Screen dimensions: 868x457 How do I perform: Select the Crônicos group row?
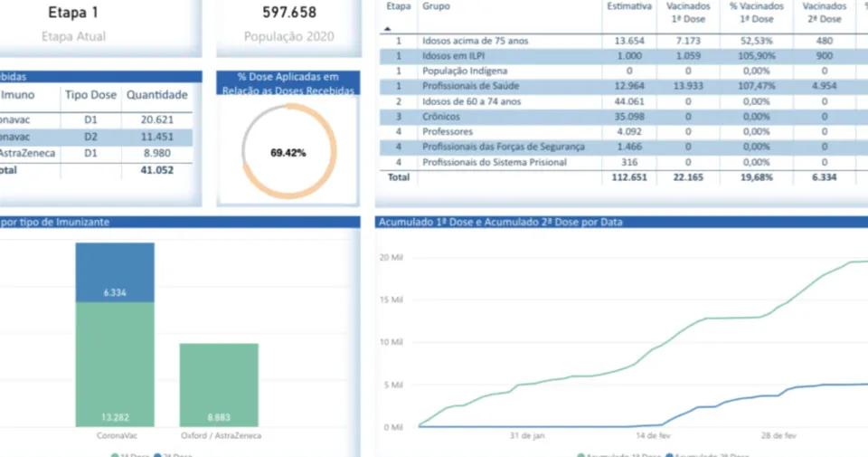click(x=624, y=117)
